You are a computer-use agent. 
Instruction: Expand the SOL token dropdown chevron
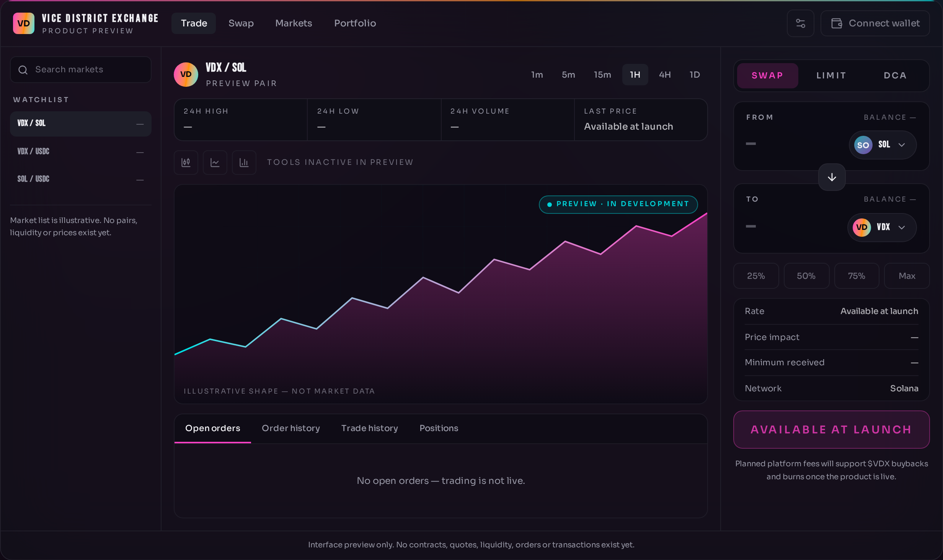[x=902, y=145]
